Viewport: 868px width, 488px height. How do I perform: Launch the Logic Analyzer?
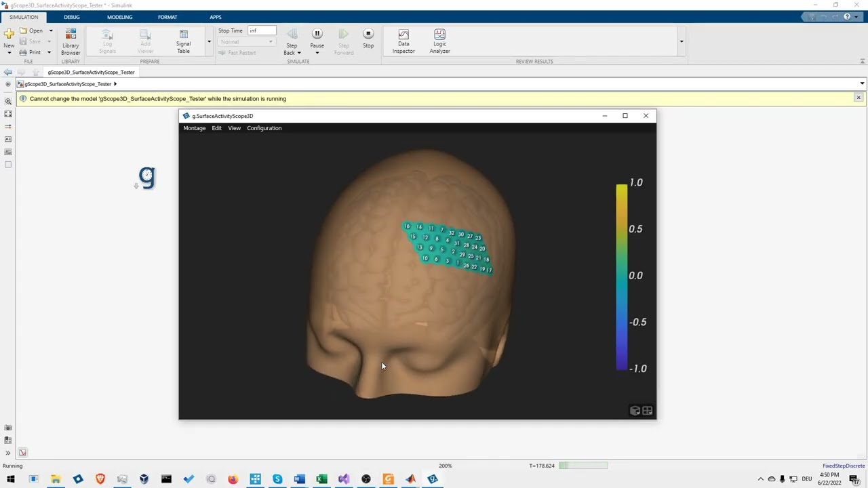click(x=439, y=41)
